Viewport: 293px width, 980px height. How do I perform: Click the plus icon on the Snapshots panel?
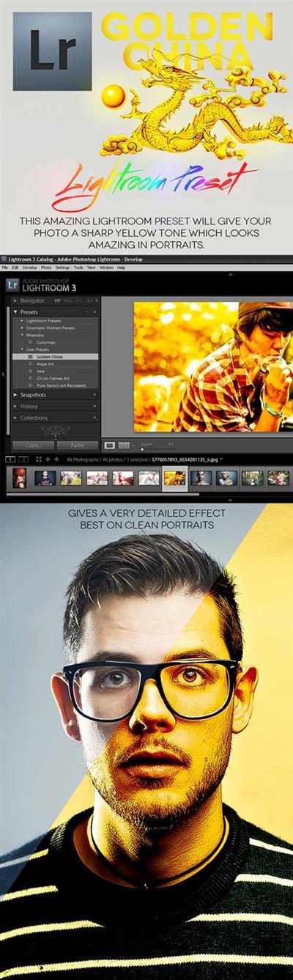(94, 394)
